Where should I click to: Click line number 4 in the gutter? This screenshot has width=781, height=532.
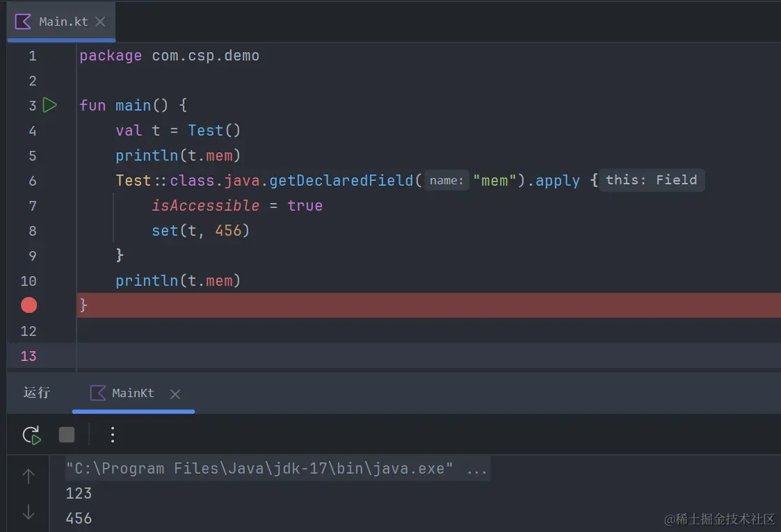[x=33, y=131]
